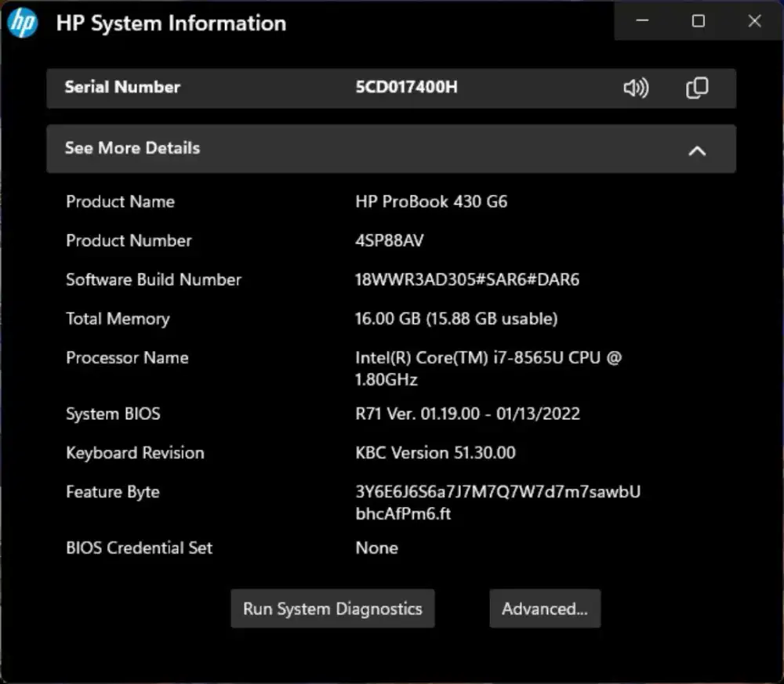
Task: Click the BIOS Credential Set entry
Action: click(376, 548)
